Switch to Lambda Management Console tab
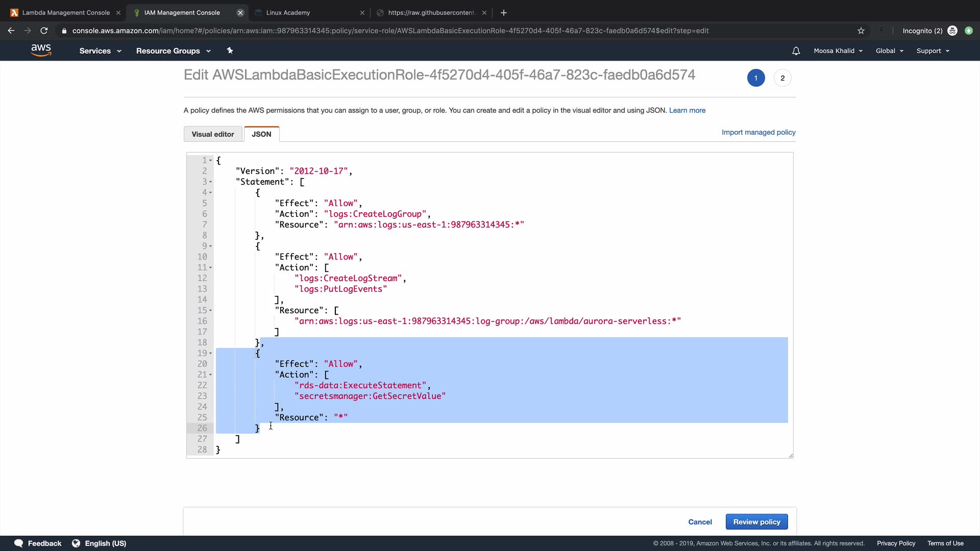980x551 pixels. tap(66, 13)
